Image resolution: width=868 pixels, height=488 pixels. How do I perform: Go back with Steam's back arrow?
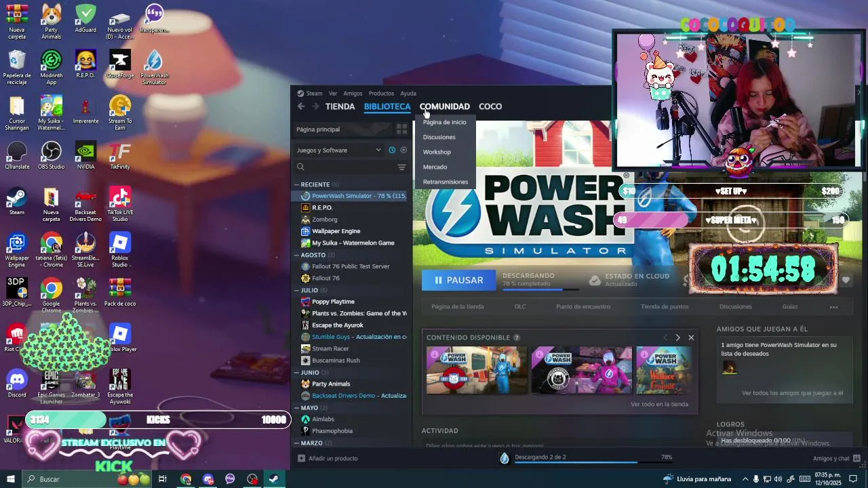(301, 106)
